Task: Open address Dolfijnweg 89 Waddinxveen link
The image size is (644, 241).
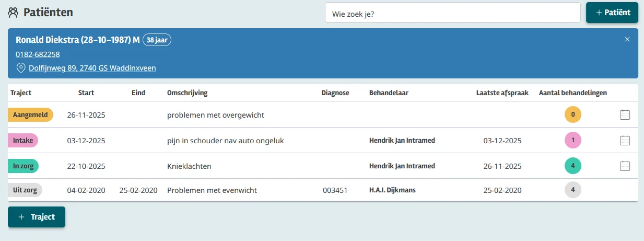Action: (92, 68)
